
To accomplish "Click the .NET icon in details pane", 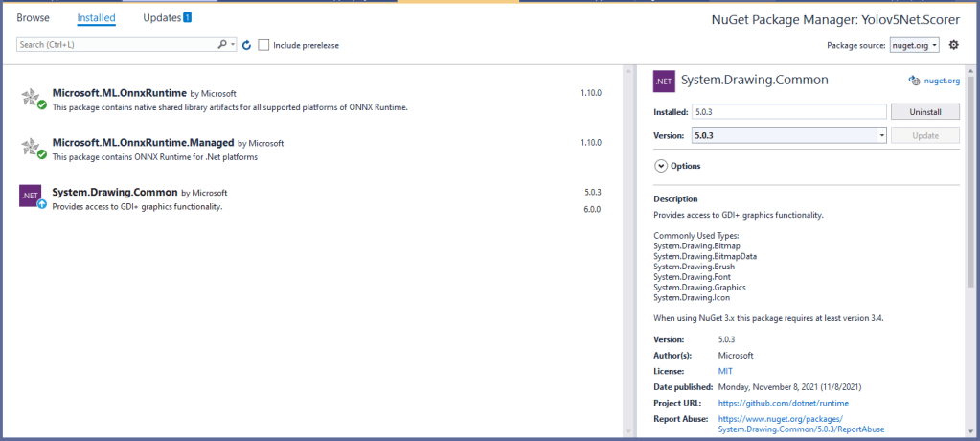I will (x=664, y=81).
